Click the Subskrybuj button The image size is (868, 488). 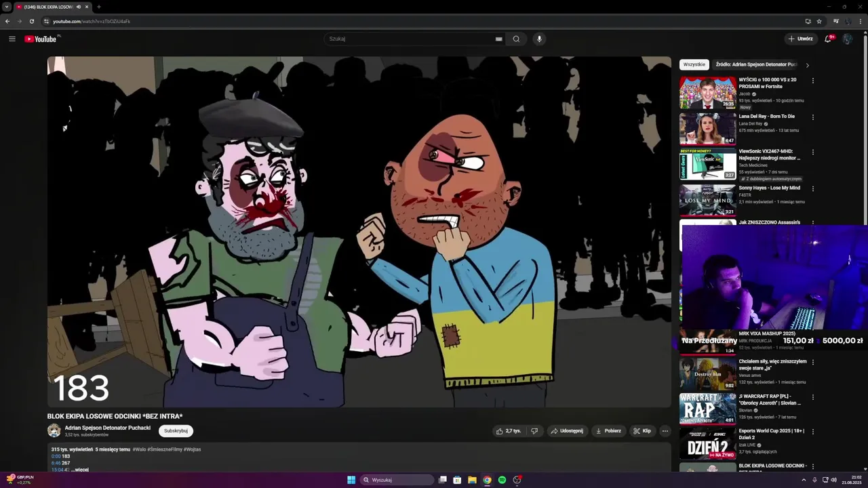click(176, 430)
